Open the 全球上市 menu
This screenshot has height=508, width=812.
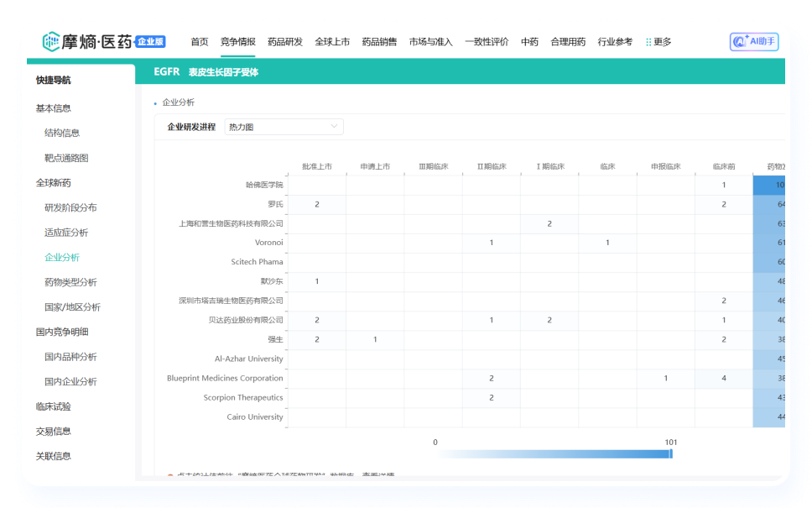point(332,42)
